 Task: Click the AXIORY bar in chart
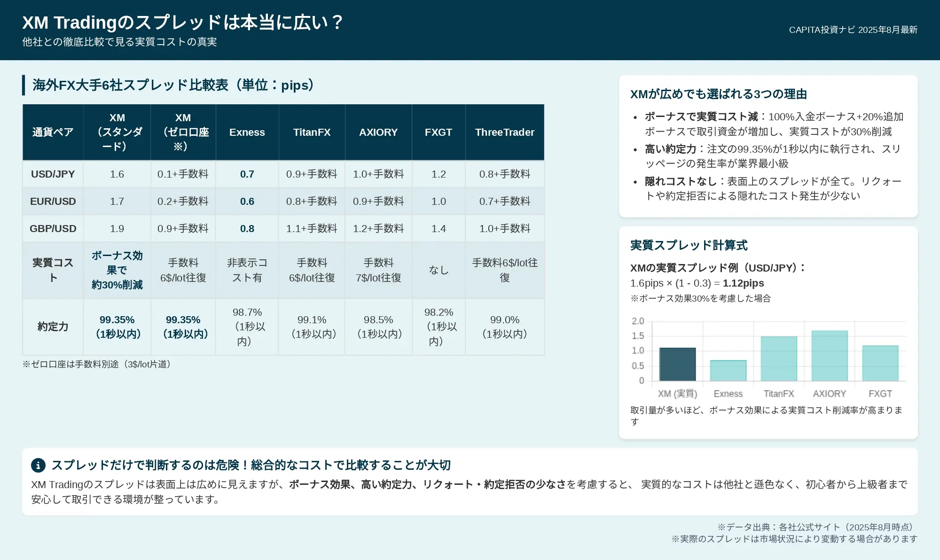(x=830, y=356)
